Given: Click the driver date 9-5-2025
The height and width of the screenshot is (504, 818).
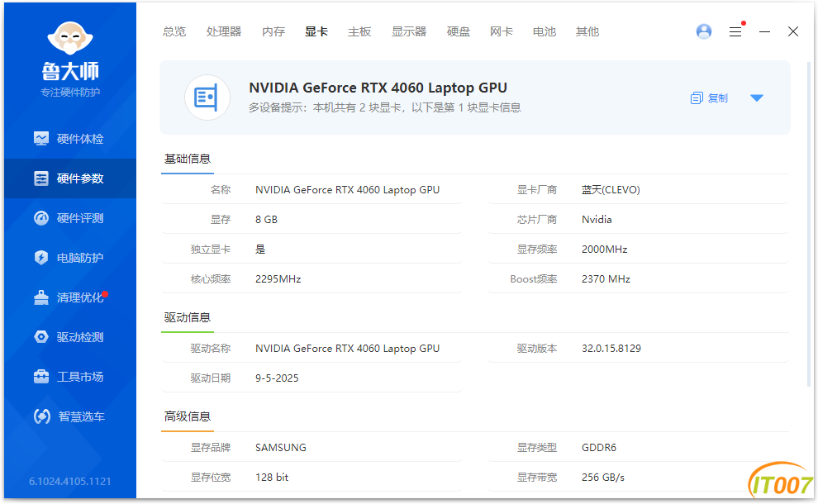Looking at the screenshot, I should pyautogui.click(x=277, y=378).
